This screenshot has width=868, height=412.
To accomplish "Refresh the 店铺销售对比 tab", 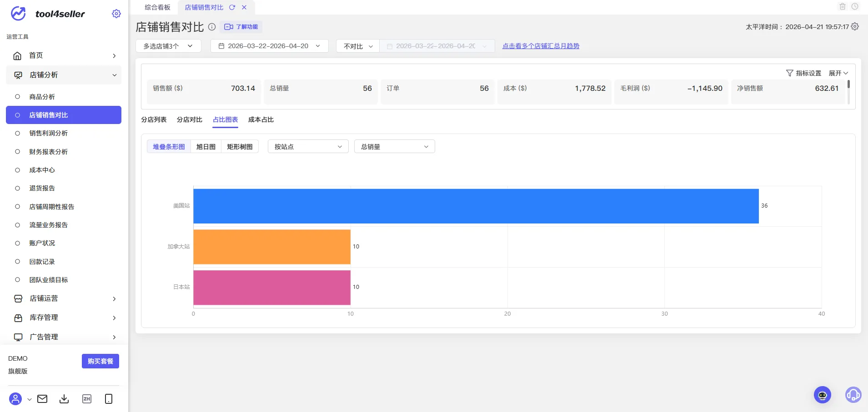I will (x=232, y=7).
